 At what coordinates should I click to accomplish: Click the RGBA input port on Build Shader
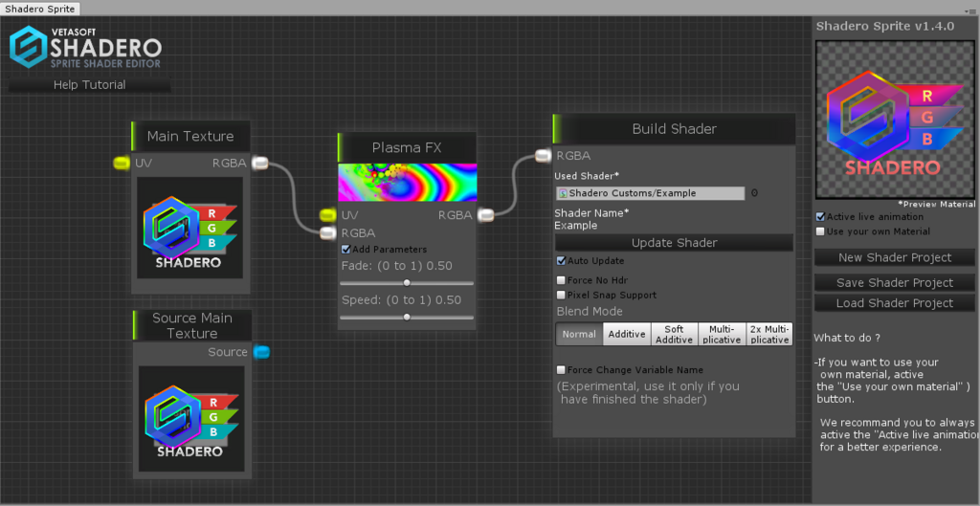click(x=544, y=156)
